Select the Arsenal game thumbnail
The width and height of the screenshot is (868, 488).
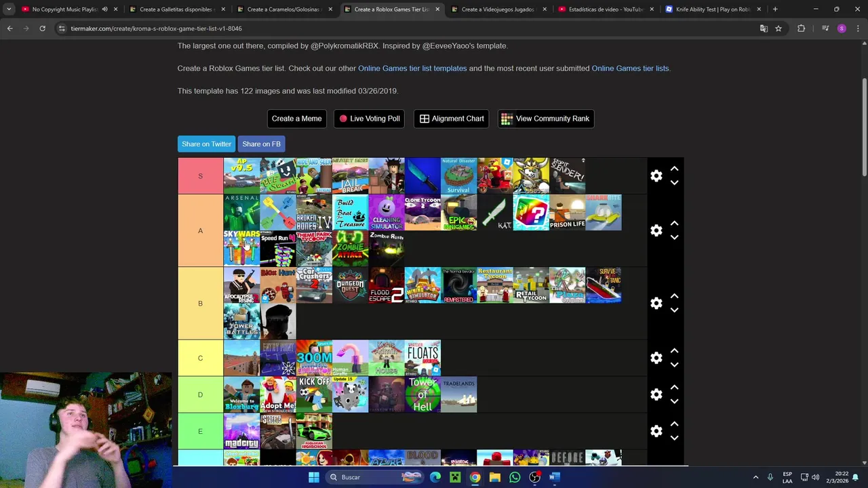coord(242,212)
